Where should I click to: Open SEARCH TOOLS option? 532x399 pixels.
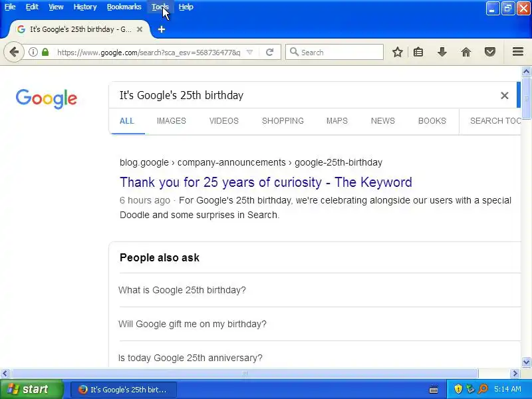(495, 121)
